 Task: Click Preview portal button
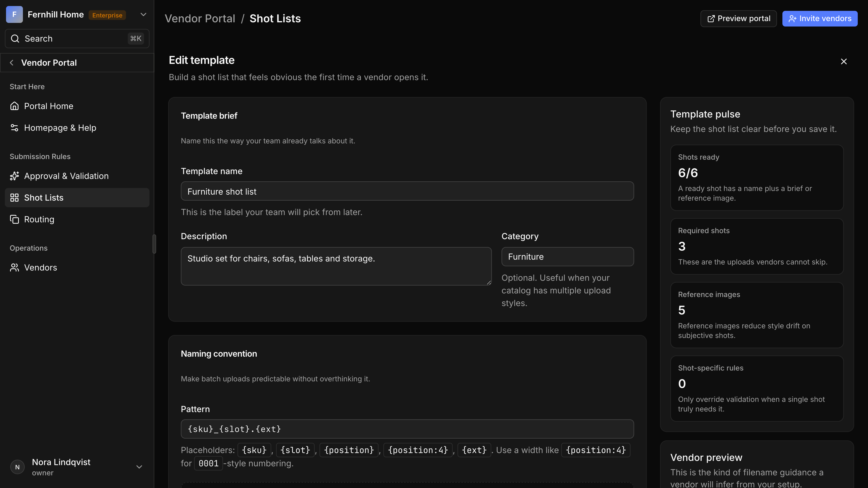click(x=738, y=18)
